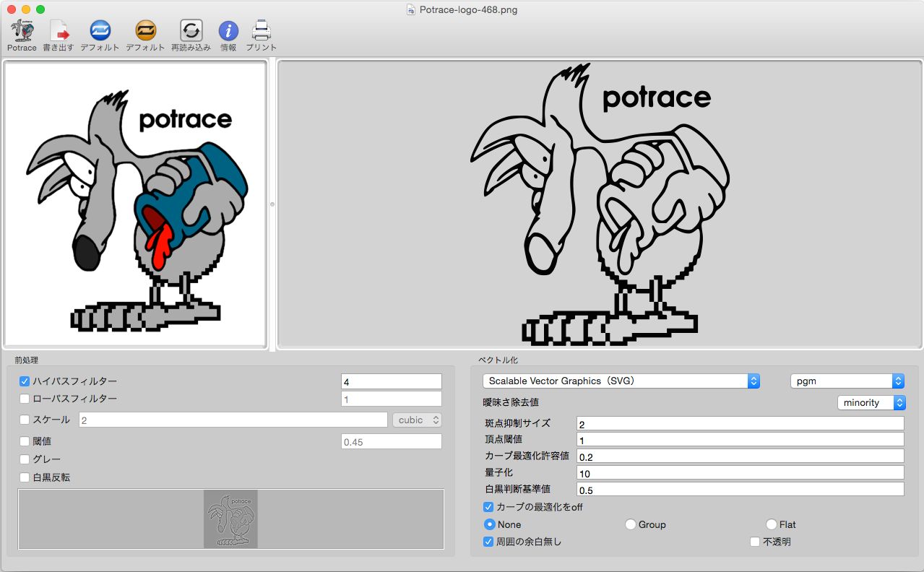The image size is (924, 572).
Task: Click the first デフォルト toolbar icon
Action: click(100, 31)
